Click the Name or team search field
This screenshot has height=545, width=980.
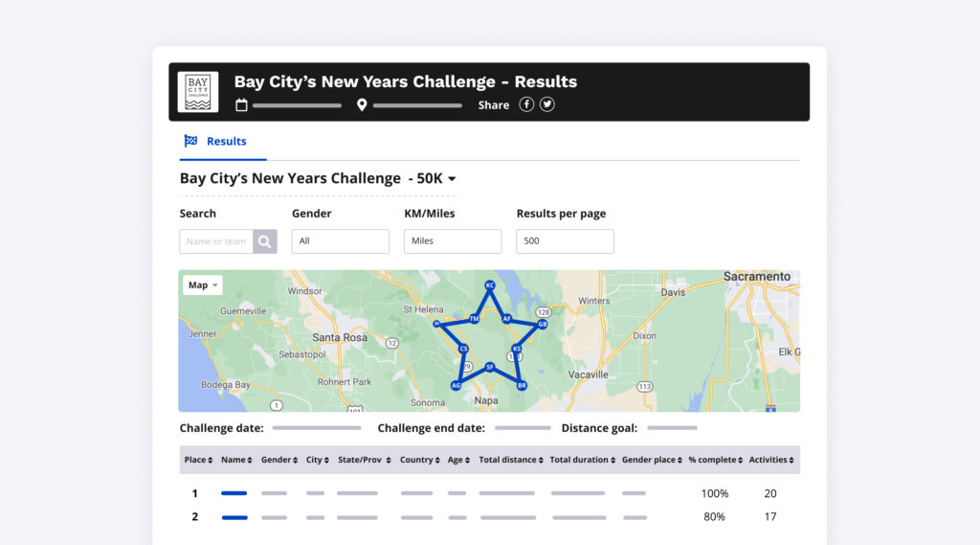coord(216,241)
